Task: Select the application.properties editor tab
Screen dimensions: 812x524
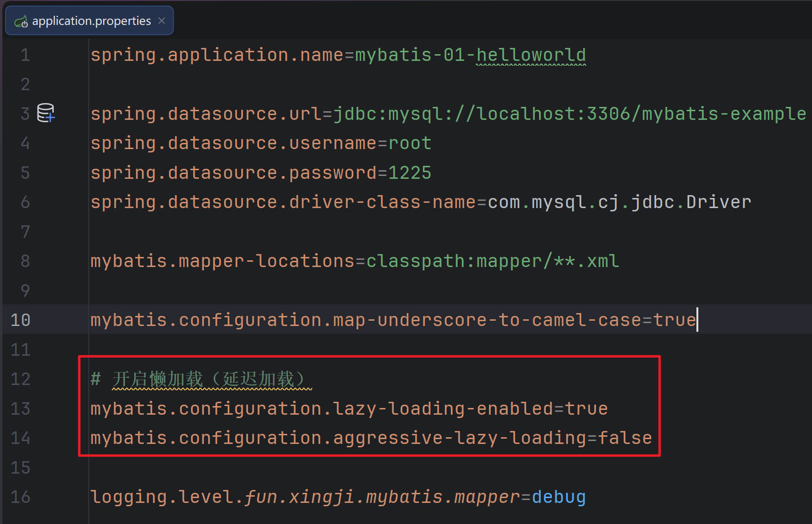Action: click(91, 21)
